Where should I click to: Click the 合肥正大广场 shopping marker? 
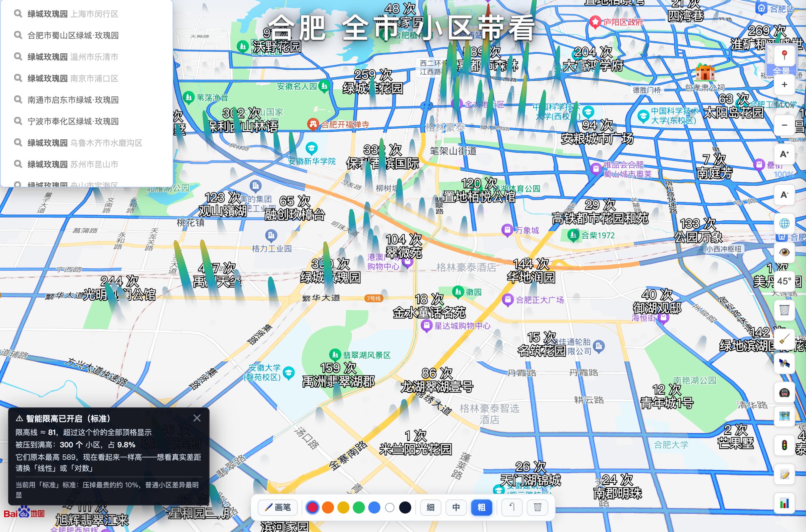tap(507, 300)
